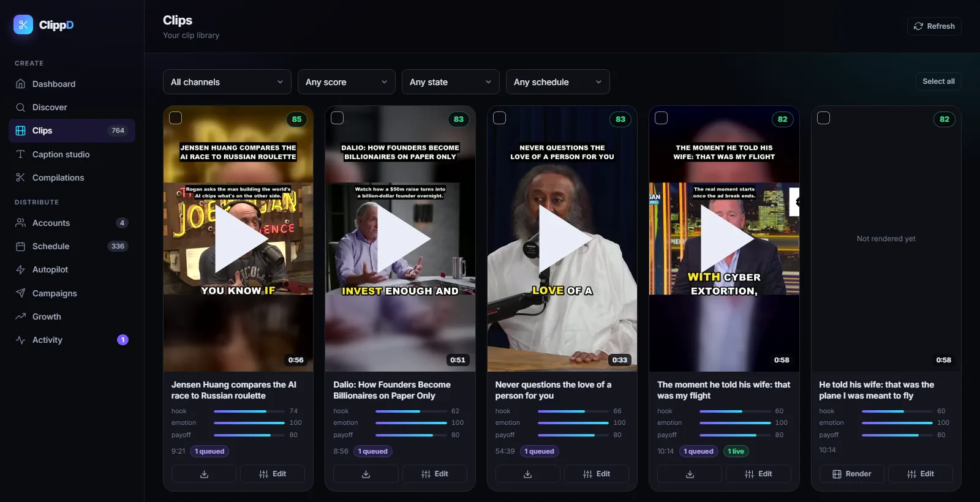The height and width of the screenshot is (502, 980).
Task: Click the Refresh button
Action: tap(934, 26)
